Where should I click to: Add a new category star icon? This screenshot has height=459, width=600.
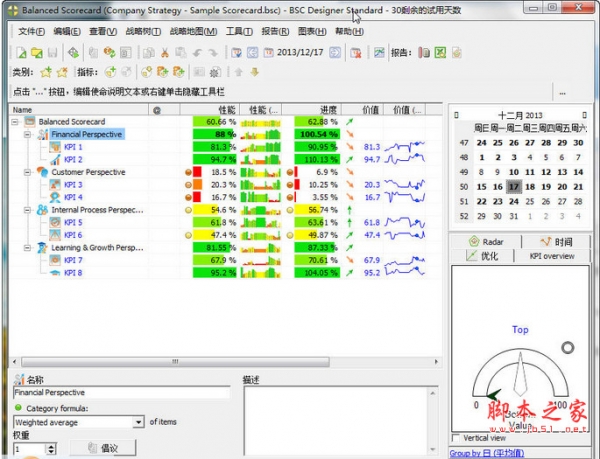46,72
